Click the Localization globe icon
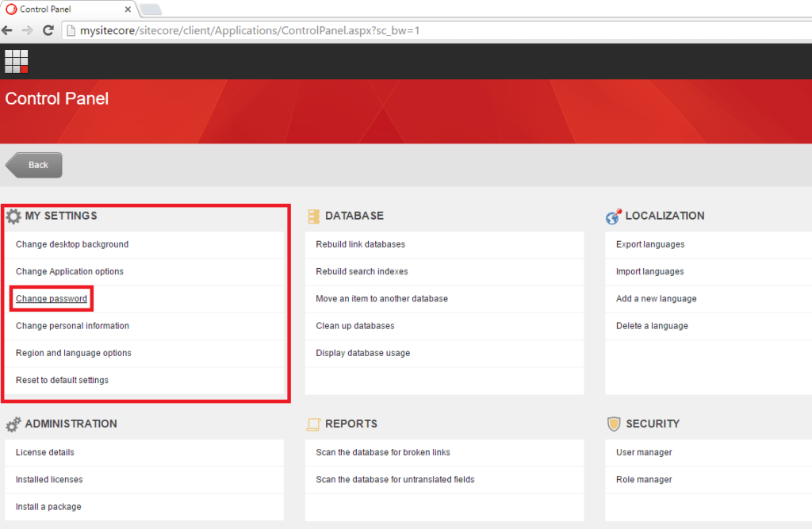 coord(613,216)
